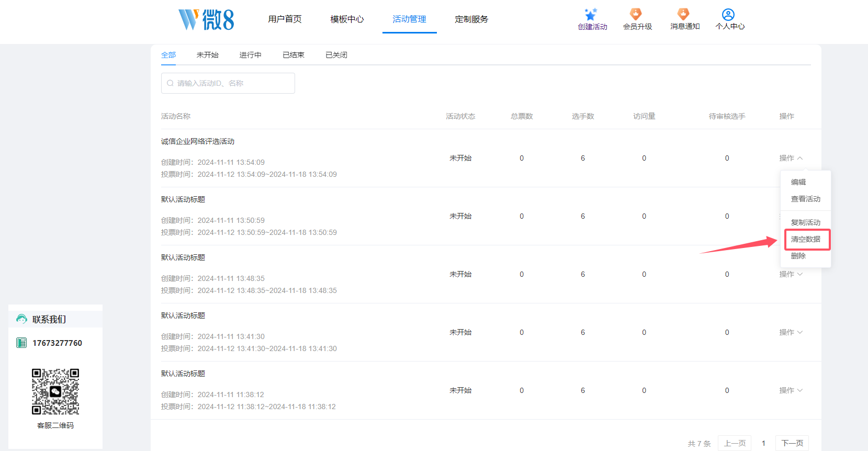The image size is (868, 451).
Task: Choose 删除 in the dropdown menu
Action: [798, 256]
